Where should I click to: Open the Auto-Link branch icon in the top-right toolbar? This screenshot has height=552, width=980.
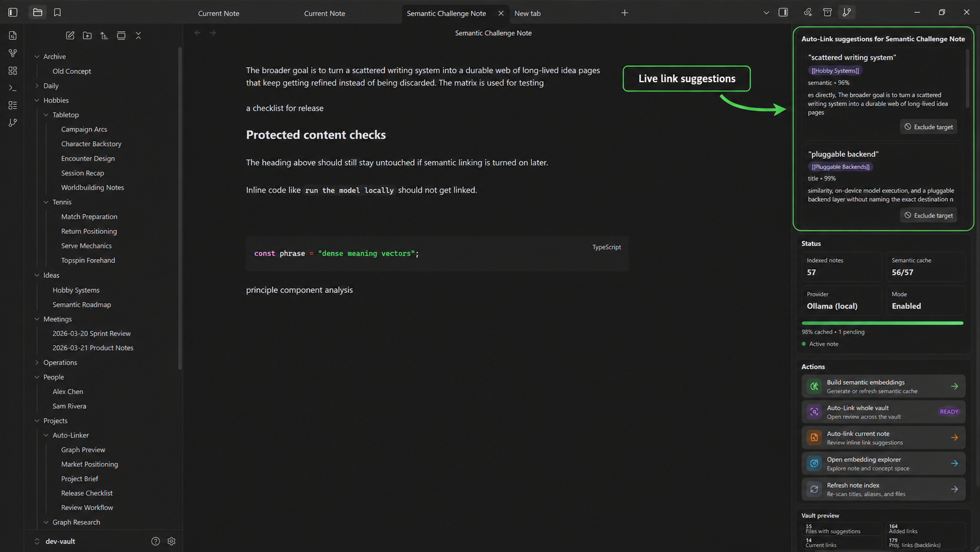coord(847,12)
